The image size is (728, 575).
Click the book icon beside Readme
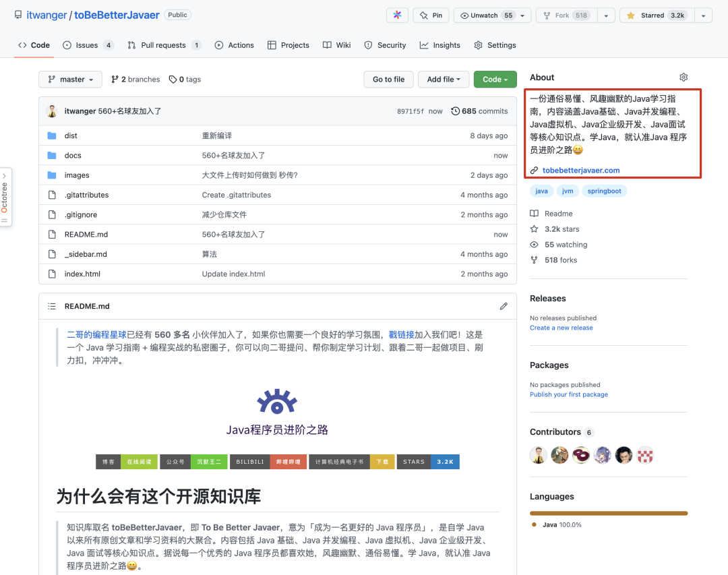pyautogui.click(x=535, y=214)
